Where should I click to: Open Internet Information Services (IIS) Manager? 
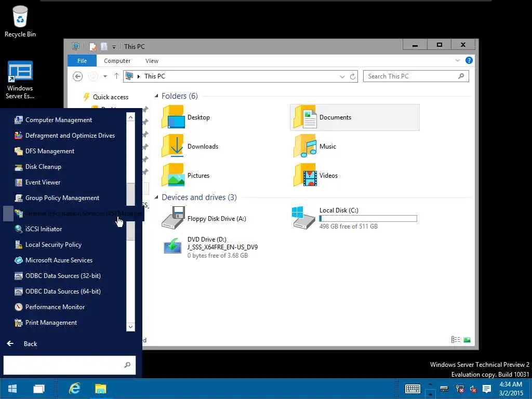click(74, 214)
